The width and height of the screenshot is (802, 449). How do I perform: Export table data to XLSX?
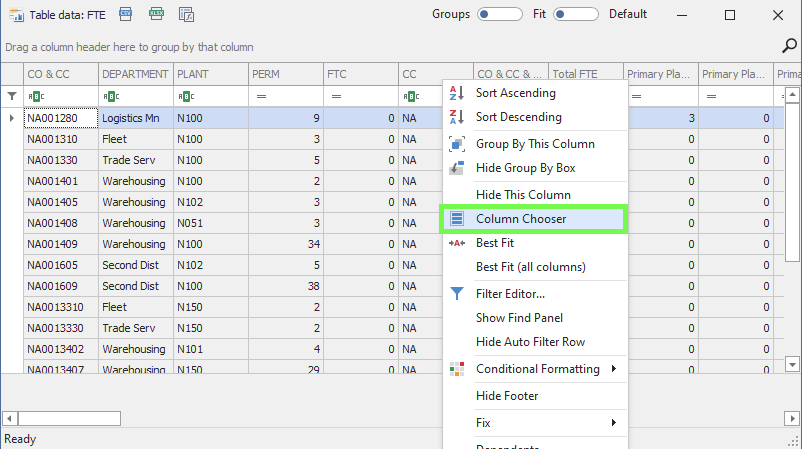pos(156,14)
